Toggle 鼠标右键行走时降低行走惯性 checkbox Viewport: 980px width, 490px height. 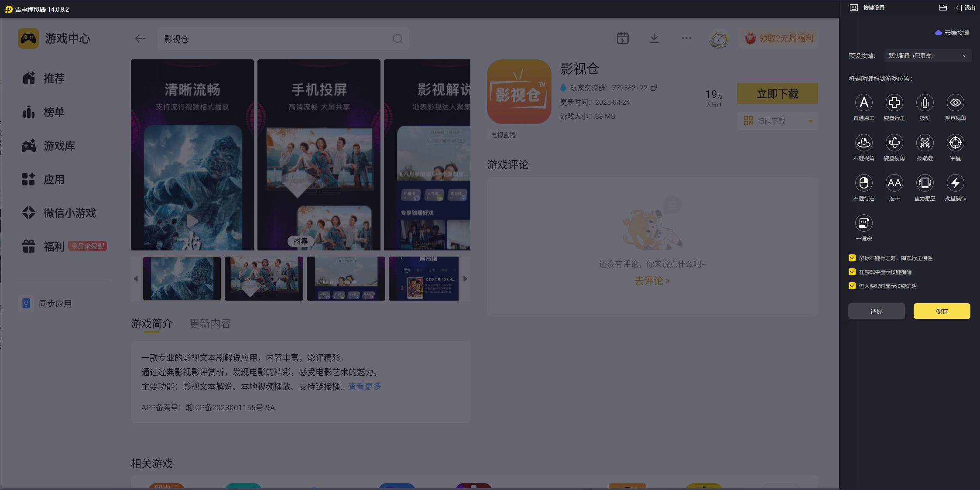coord(852,258)
